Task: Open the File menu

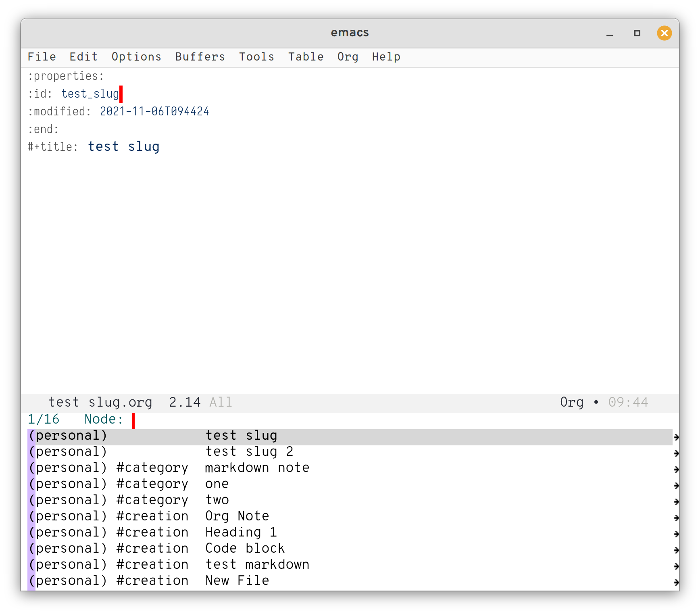Action: tap(42, 56)
